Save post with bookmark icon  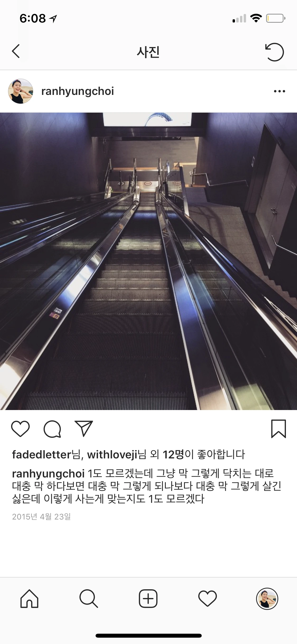279,429
